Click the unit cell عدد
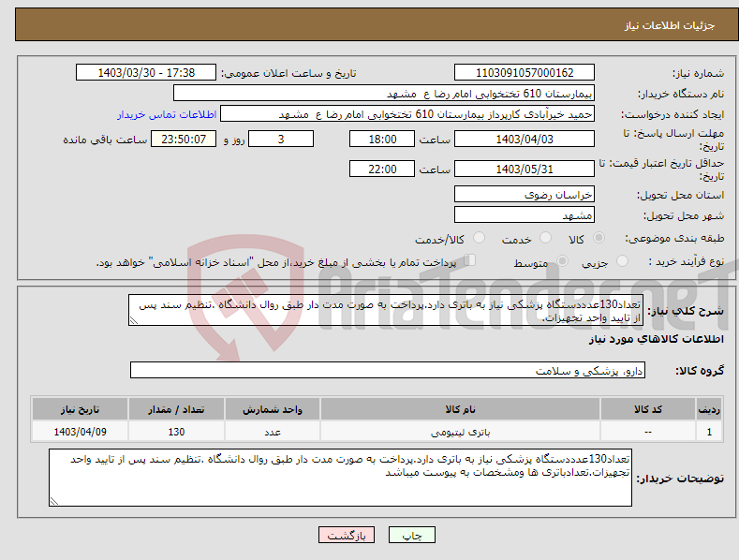Image resolution: width=739 pixels, height=560 pixels. point(273,432)
